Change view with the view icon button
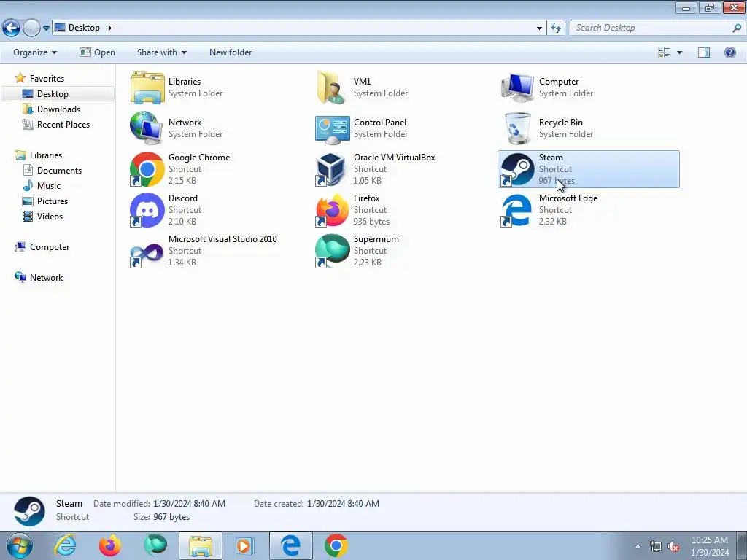Image resolution: width=747 pixels, height=560 pixels. point(664,52)
